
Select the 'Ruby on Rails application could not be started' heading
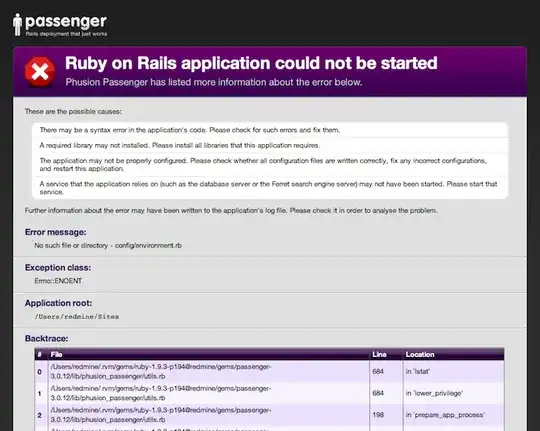pos(251,63)
